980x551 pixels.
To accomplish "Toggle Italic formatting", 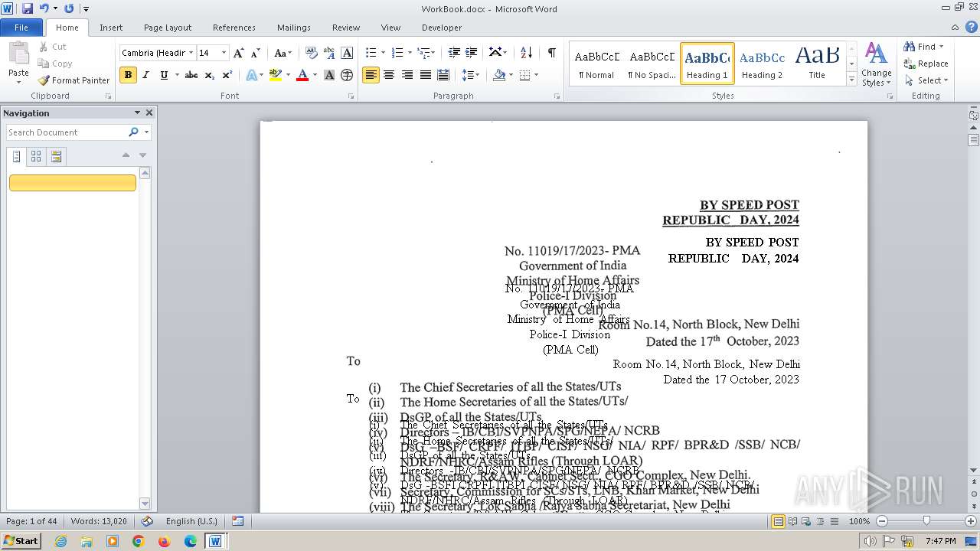I will (145, 75).
